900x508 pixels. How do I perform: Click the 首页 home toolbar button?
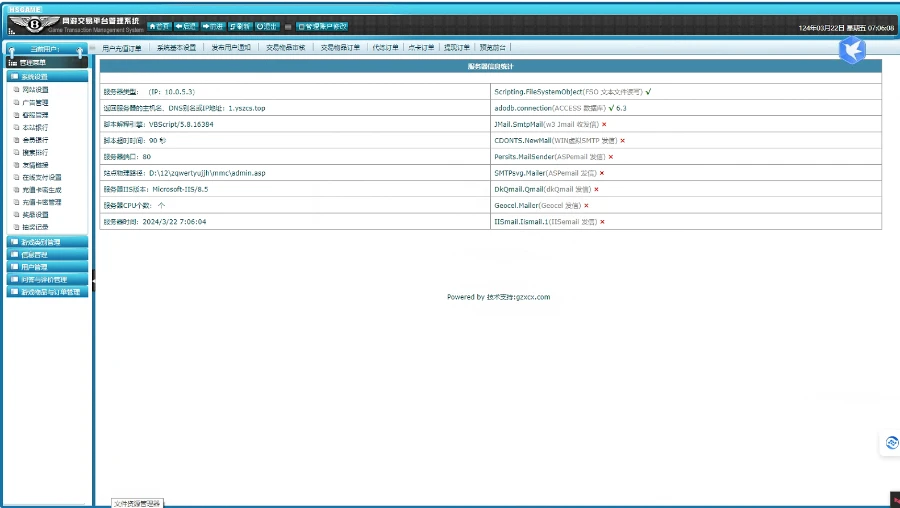(159, 26)
